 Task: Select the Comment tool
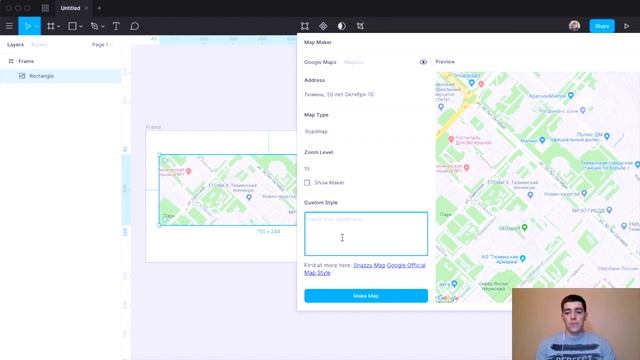pos(135,26)
